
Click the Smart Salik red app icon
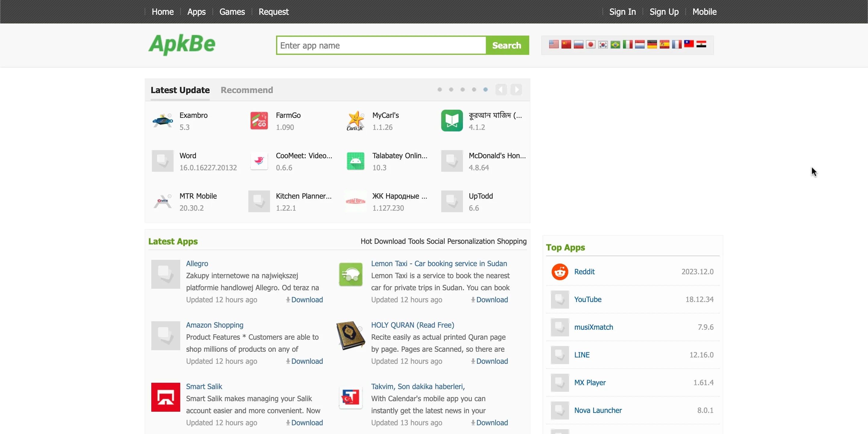click(x=165, y=397)
